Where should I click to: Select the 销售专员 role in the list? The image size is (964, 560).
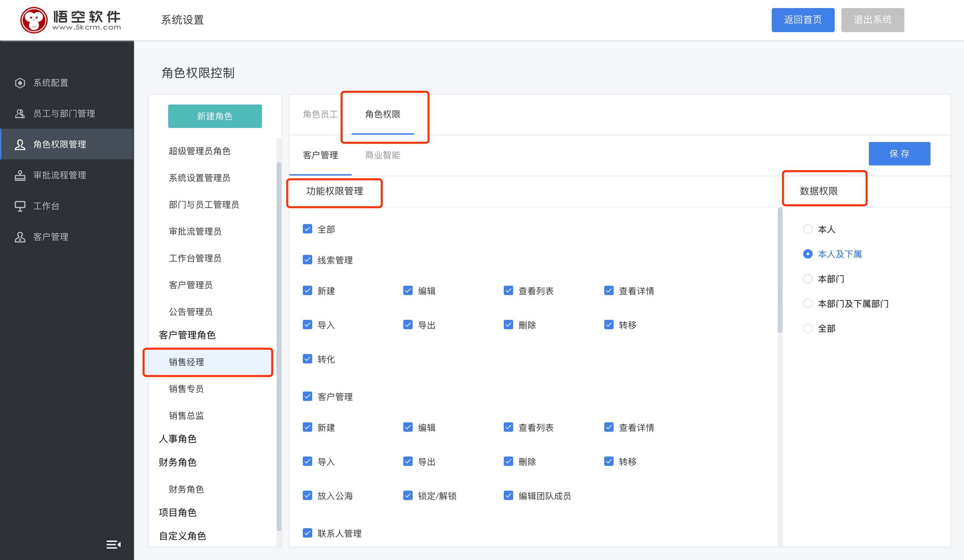point(186,389)
